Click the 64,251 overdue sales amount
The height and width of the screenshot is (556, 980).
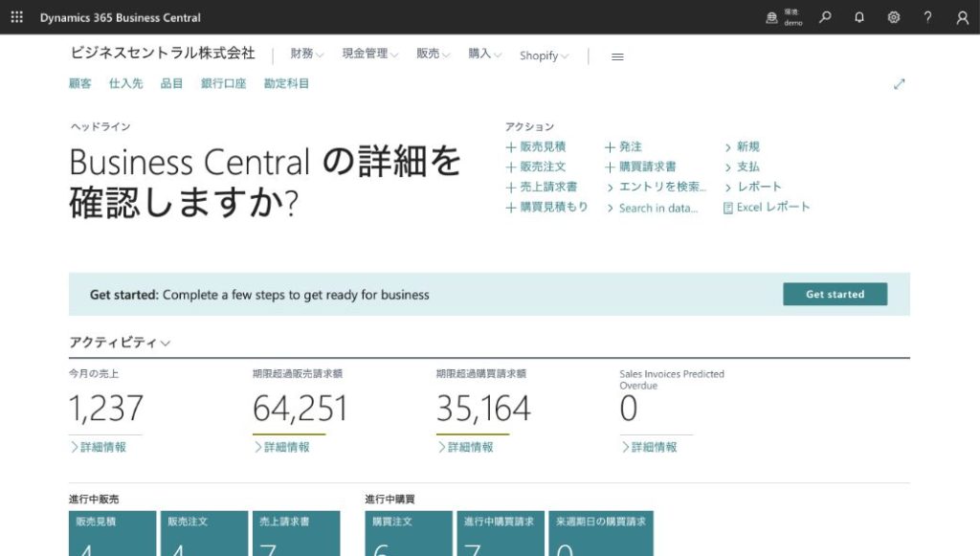300,410
